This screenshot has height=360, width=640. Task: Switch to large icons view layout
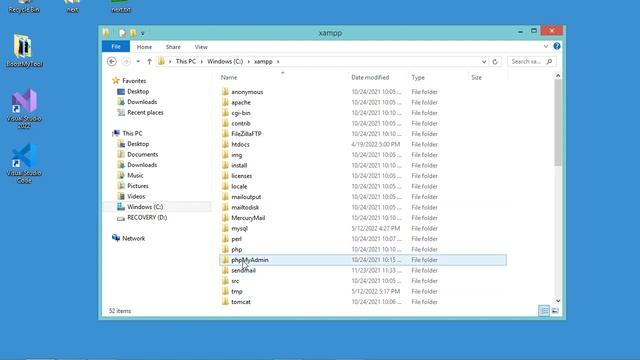(x=555, y=311)
